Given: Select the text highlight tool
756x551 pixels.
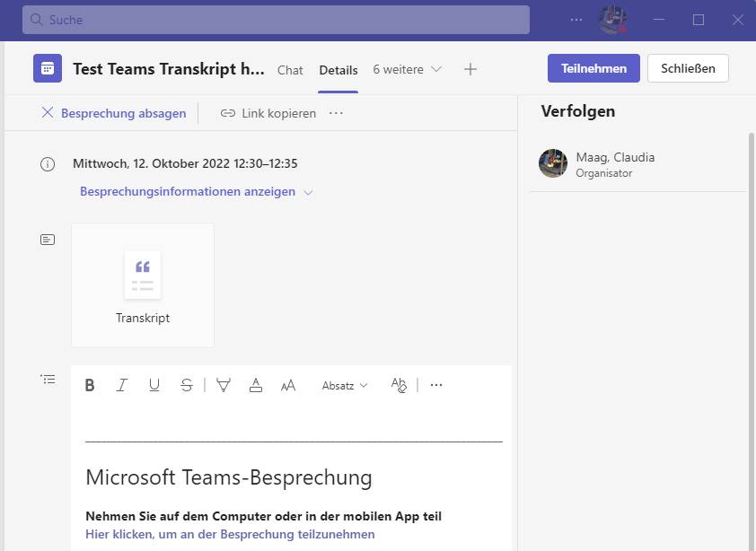Looking at the screenshot, I should 224,385.
